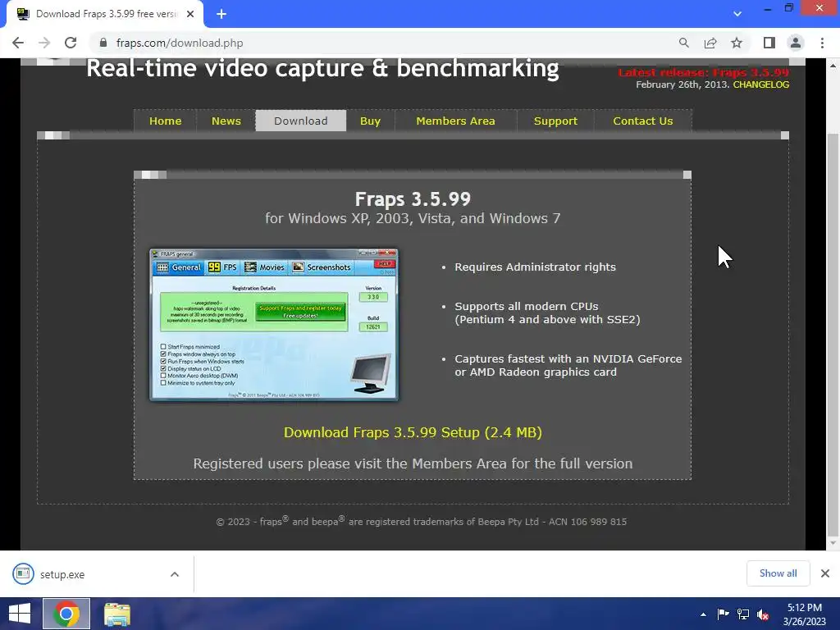
Task: Click the Fraps 3.5.99 heading text
Action: coord(413,199)
